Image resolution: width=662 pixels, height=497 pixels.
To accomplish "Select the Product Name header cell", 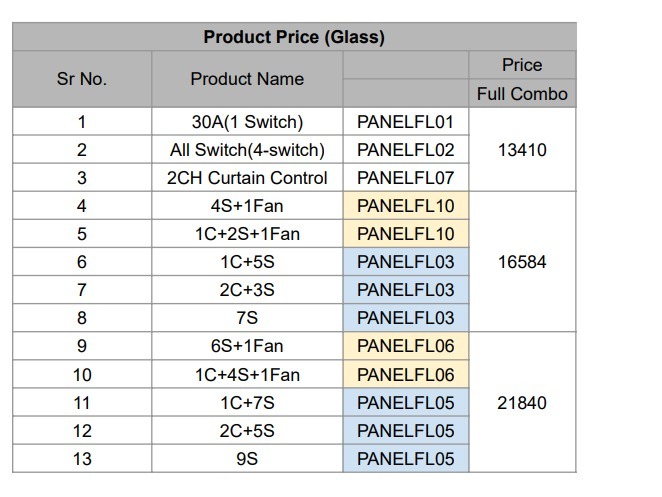I will (x=247, y=79).
